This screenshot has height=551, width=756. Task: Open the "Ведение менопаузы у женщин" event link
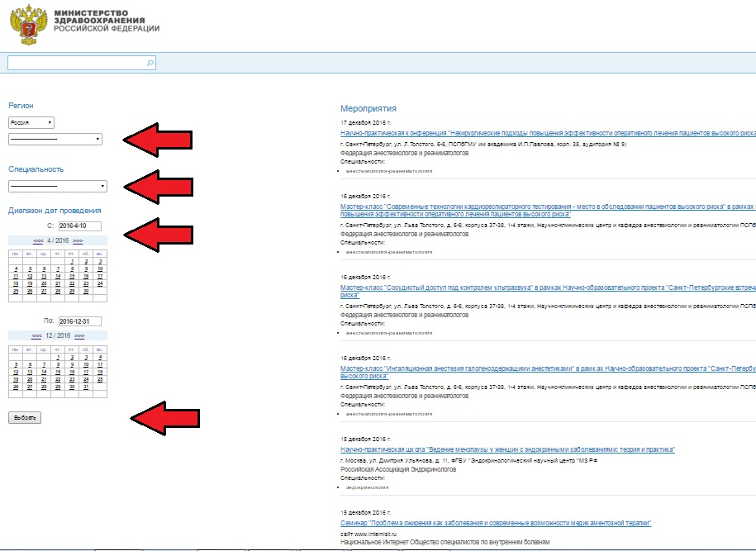[507, 449]
